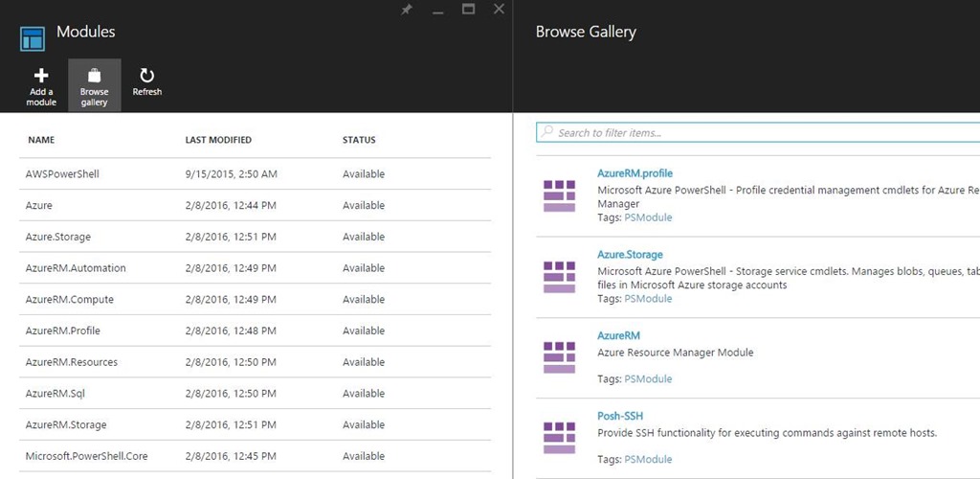Focus the Search to filter items field
Viewport: 980px width, 479px height.
coord(758,132)
